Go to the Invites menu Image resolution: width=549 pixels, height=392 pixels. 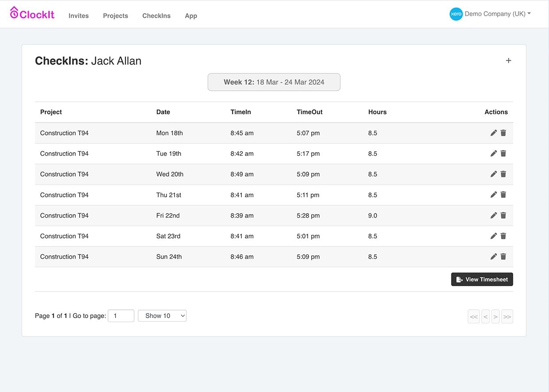tap(78, 15)
